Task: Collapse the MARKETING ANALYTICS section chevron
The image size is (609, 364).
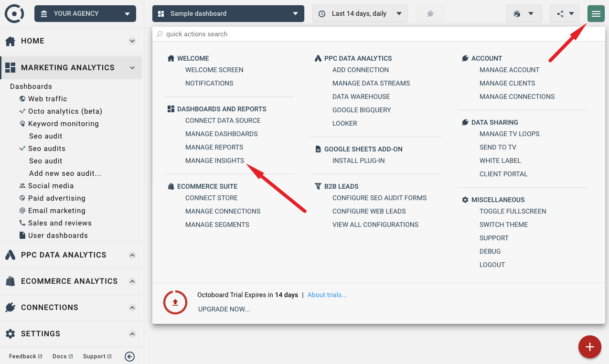Action: (132, 68)
